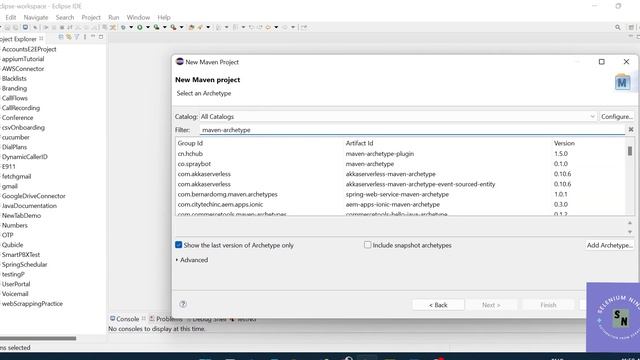Click the Coverage launch toolbar icon
The image size is (640, 360).
click(156, 27)
